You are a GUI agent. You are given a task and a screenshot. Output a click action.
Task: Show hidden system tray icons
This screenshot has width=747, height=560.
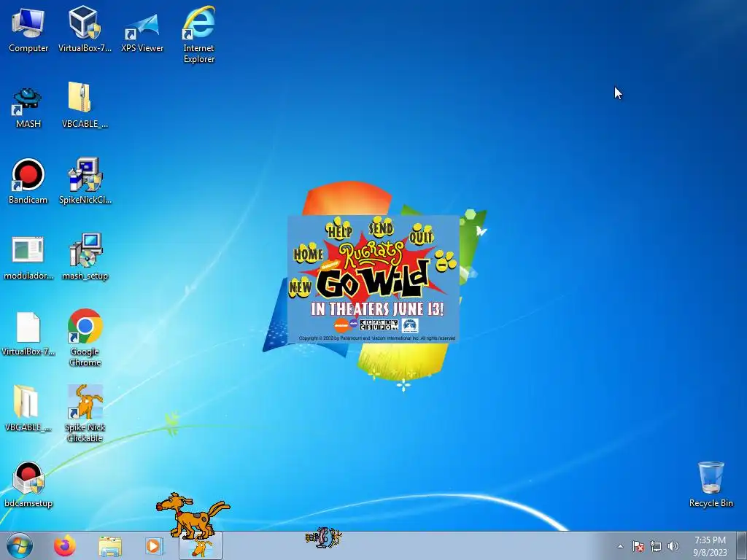point(620,546)
